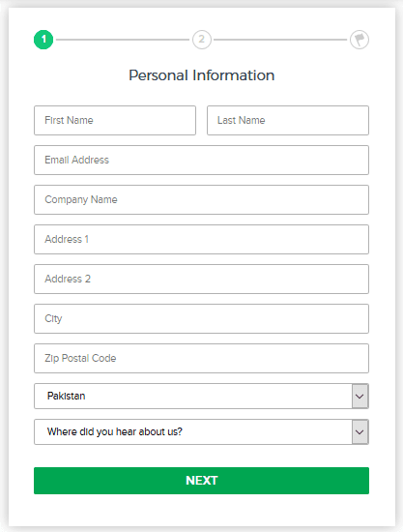403x532 pixels.
Task: Select the Last Name text box
Action: coord(288,121)
